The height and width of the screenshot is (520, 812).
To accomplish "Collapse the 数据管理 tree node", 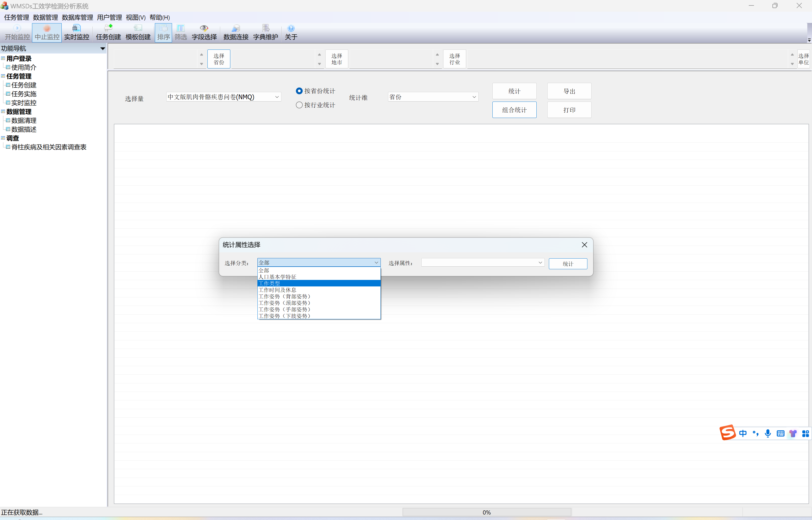I will point(3,111).
